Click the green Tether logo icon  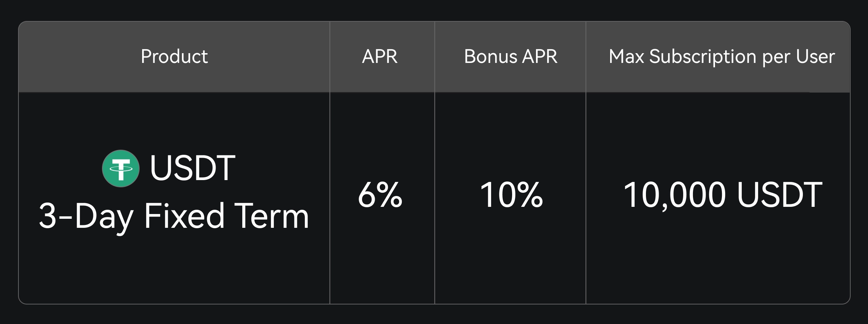120,169
